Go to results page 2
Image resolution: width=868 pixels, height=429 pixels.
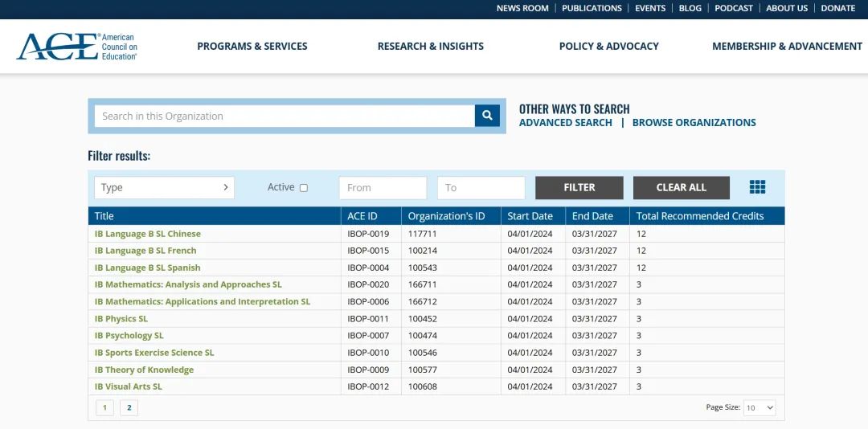129,408
